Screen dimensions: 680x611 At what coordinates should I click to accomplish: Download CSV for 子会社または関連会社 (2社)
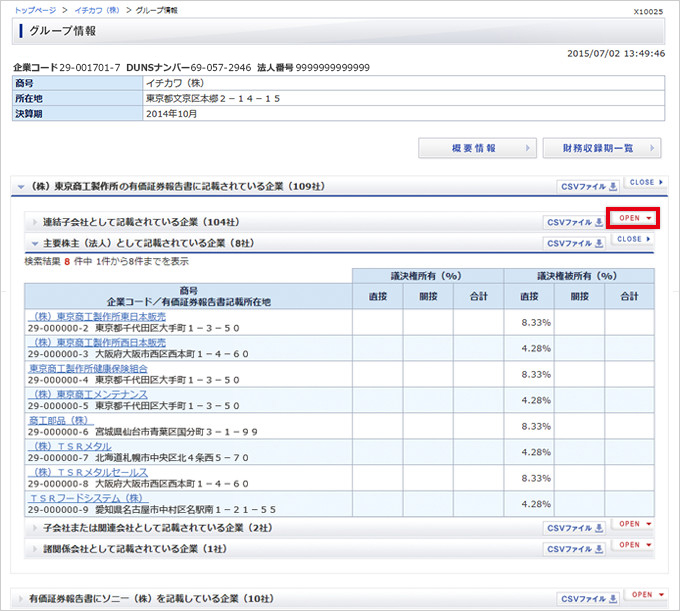[575, 528]
